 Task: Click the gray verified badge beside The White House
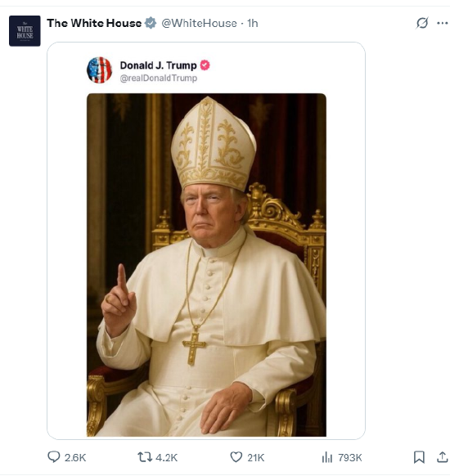point(150,23)
